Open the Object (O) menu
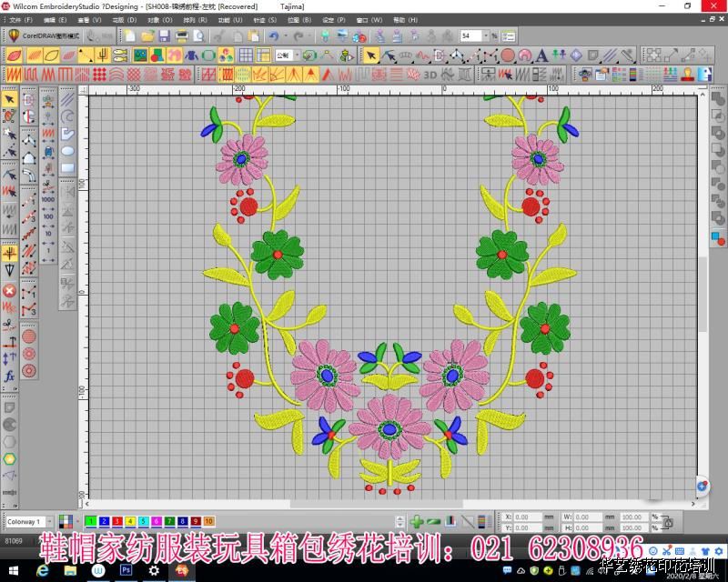 tap(160, 20)
